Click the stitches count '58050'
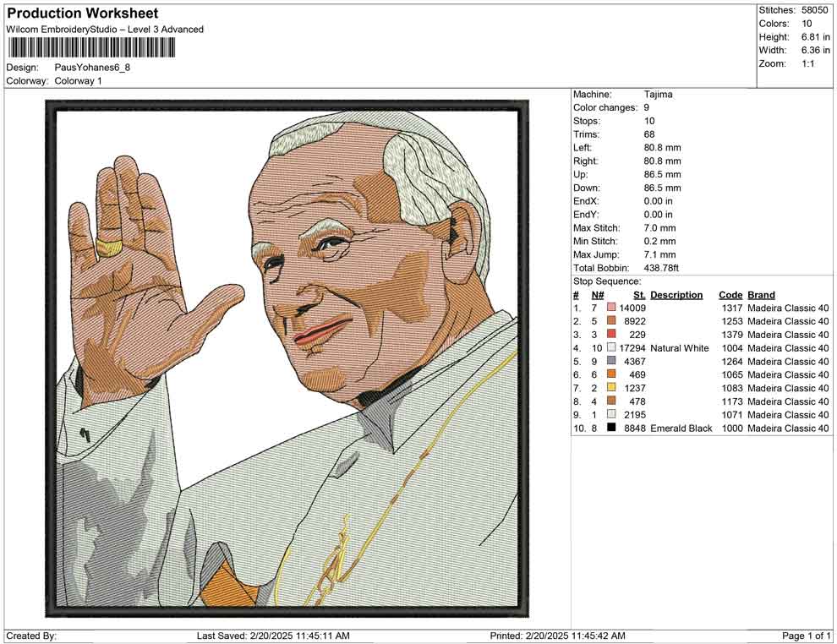Image resolution: width=837 pixels, height=644 pixels. click(x=814, y=10)
